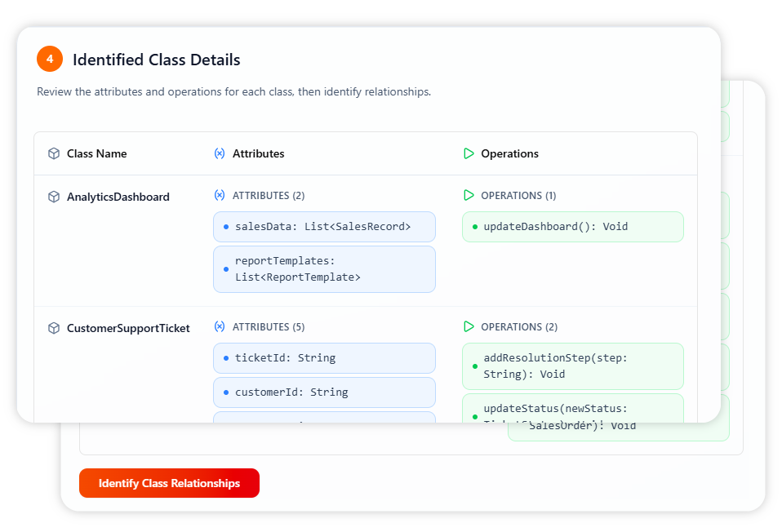
Task: Select the ticketId: String attribute
Action: tap(324, 358)
